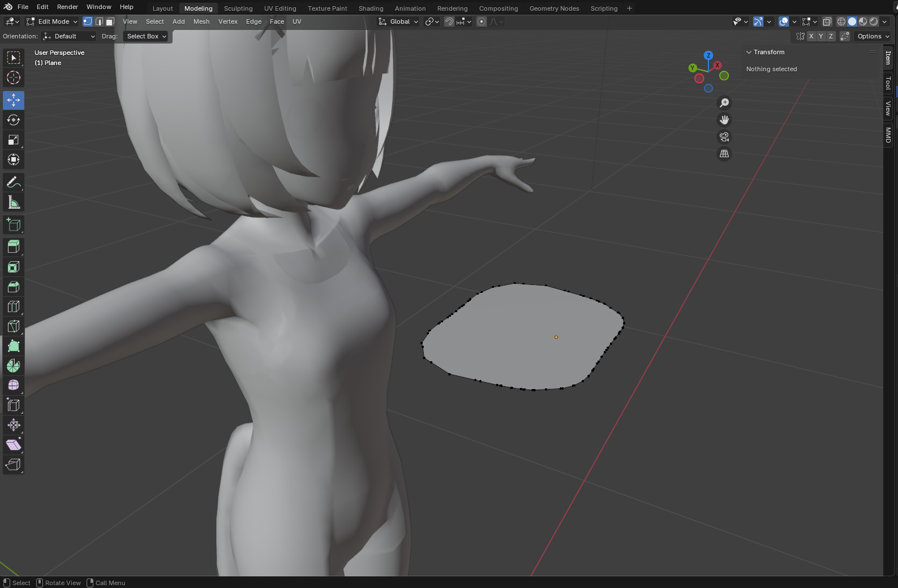898x588 pixels.
Task: Switch to face select mode
Action: (x=110, y=21)
